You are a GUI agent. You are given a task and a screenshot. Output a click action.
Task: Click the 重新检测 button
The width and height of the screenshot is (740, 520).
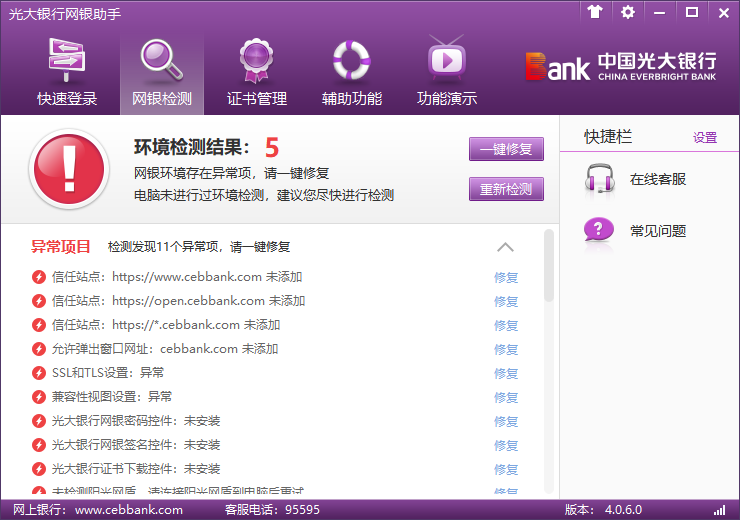(506, 189)
